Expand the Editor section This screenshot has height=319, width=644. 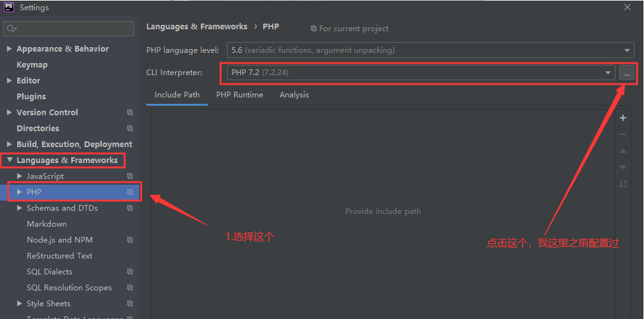pyautogui.click(x=10, y=81)
